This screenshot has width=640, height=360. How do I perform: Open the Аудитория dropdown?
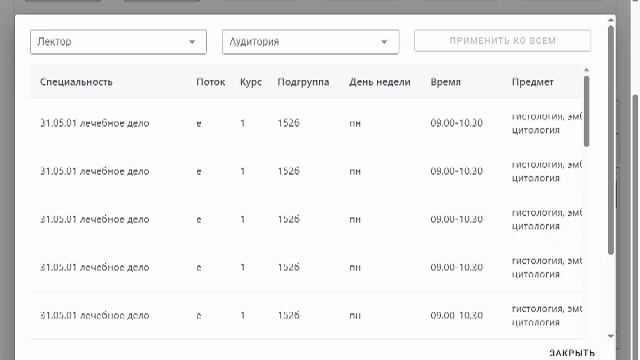[311, 42]
